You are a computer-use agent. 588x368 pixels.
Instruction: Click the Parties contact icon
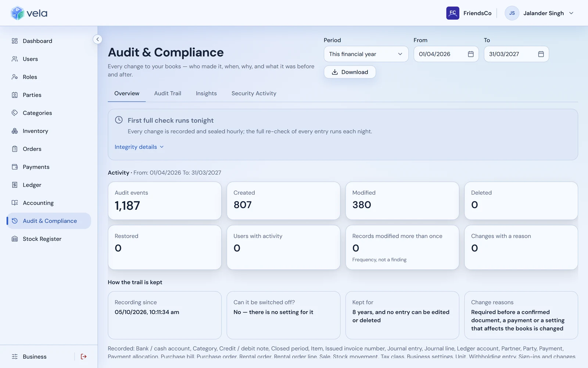click(15, 95)
